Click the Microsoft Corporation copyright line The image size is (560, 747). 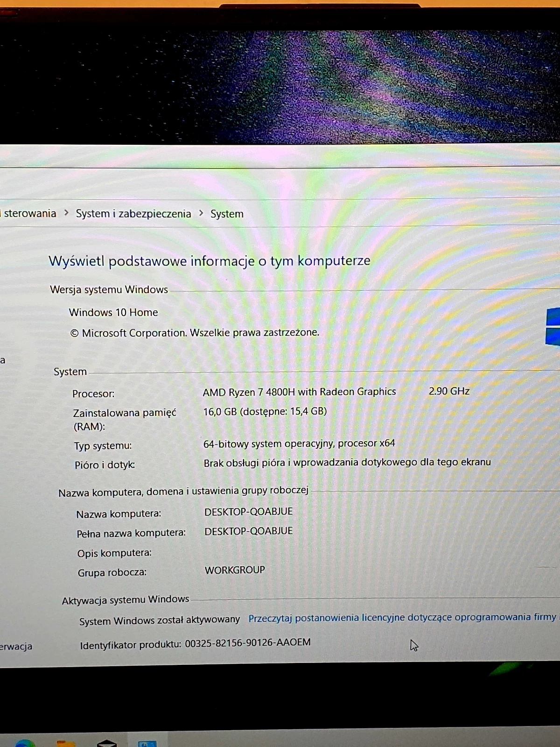(x=195, y=333)
